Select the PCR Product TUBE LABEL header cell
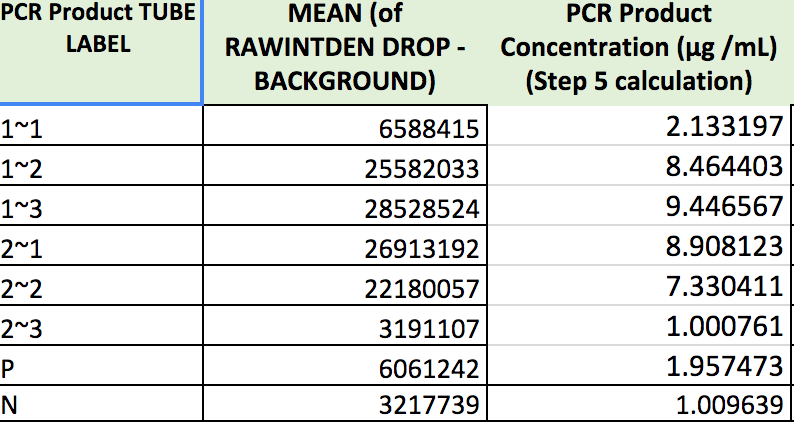This screenshot has height=422, width=794. pyautogui.click(x=100, y=50)
